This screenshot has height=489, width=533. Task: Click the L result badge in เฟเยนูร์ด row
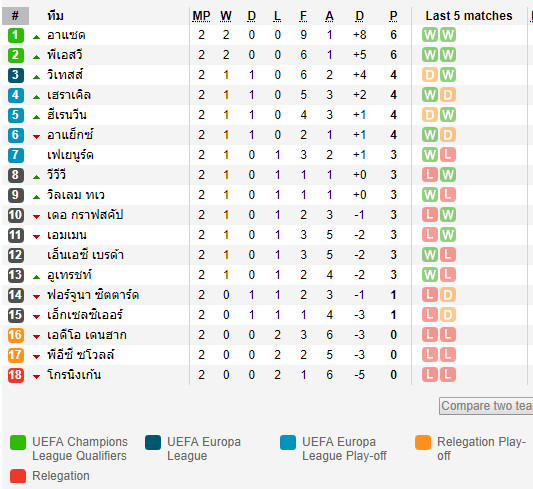point(448,155)
